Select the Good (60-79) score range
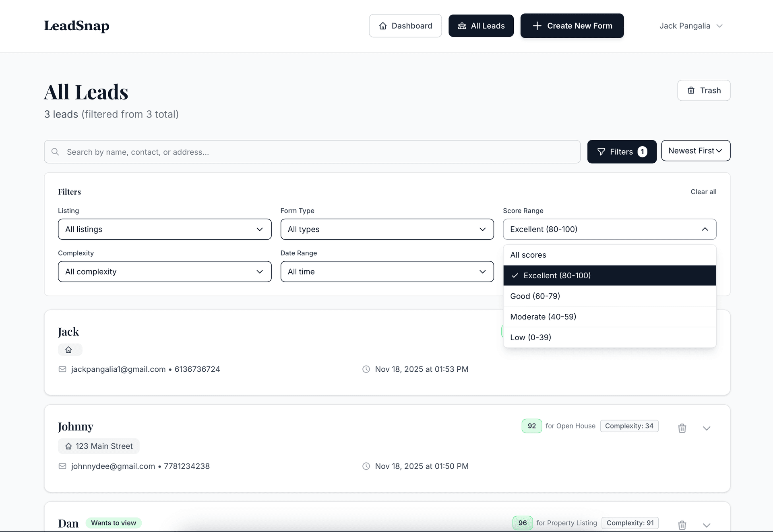The image size is (773, 532). click(x=535, y=296)
